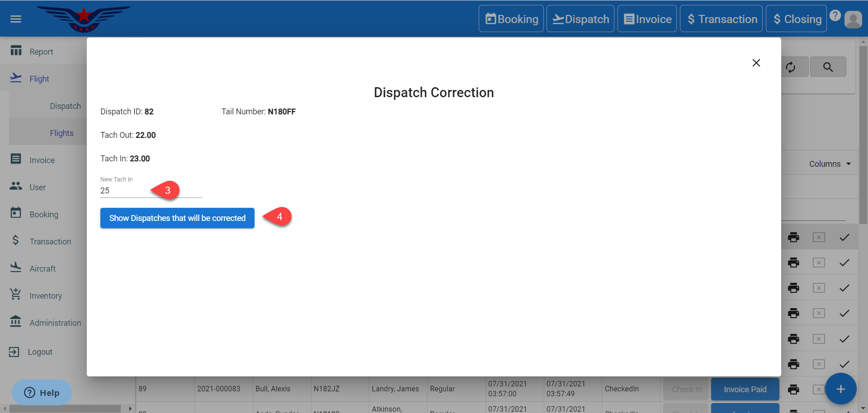Click the Help chat button
This screenshot has width=868, height=413.
point(42,393)
